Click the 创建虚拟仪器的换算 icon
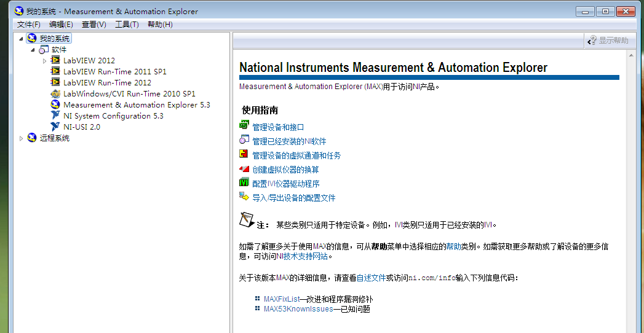Image resolution: width=644 pixels, height=333 pixels. coord(244,168)
